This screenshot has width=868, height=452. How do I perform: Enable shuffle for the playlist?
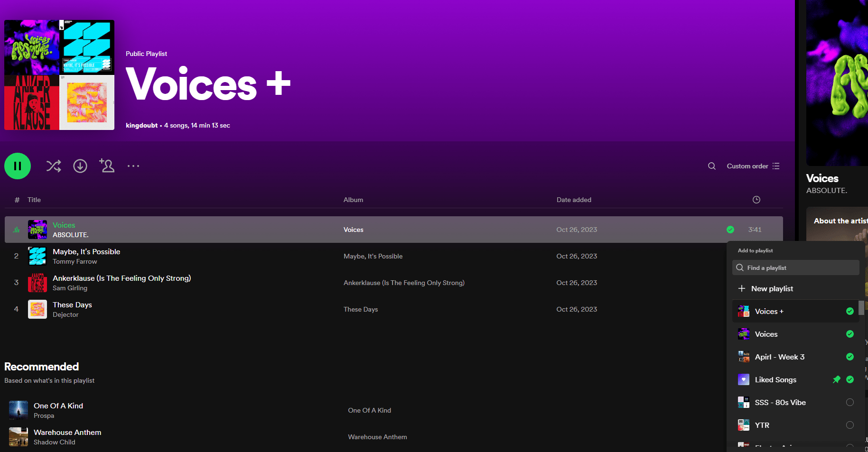point(54,166)
